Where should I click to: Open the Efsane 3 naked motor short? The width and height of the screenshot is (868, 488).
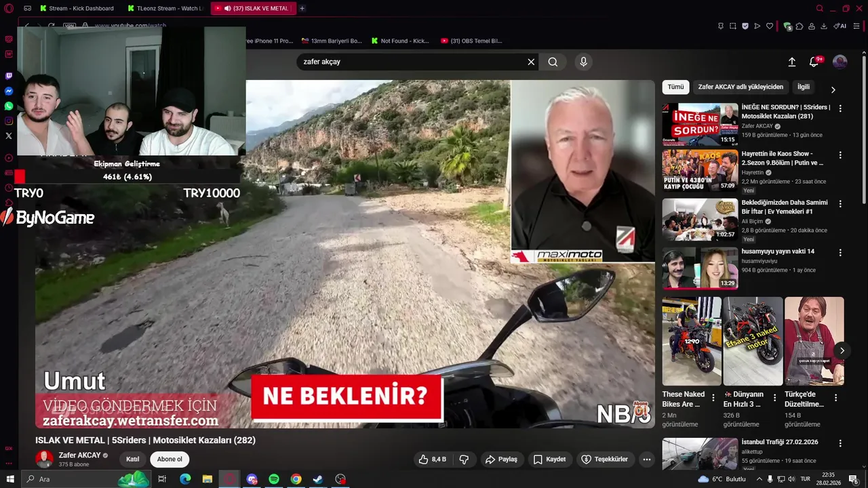753,341
